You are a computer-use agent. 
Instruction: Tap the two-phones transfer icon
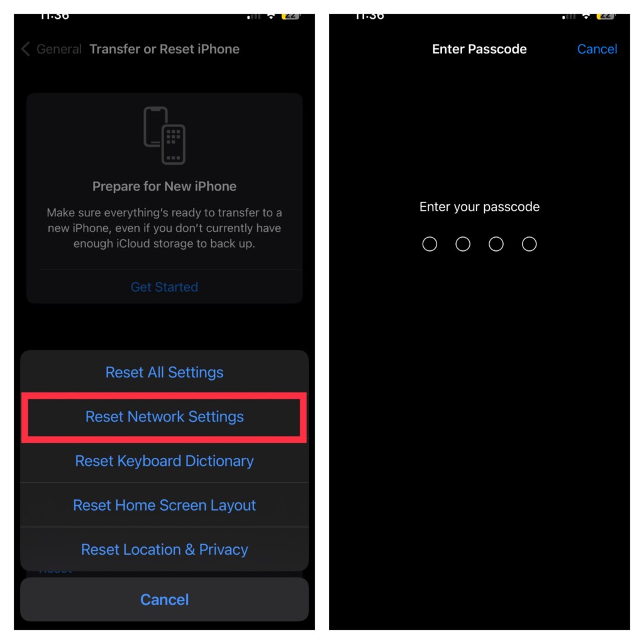(x=164, y=135)
